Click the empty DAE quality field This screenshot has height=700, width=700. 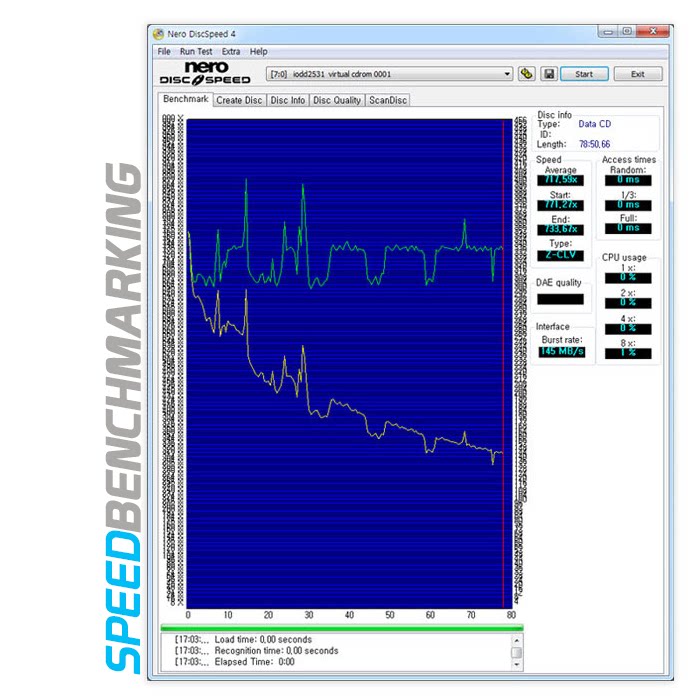[560, 299]
